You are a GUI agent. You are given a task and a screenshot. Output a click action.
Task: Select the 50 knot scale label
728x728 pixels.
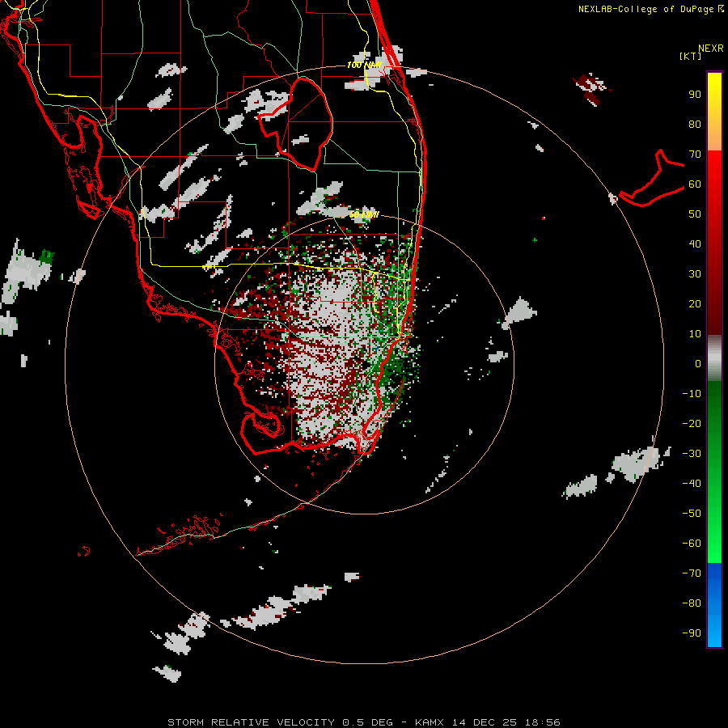pyautogui.click(x=695, y=214)
